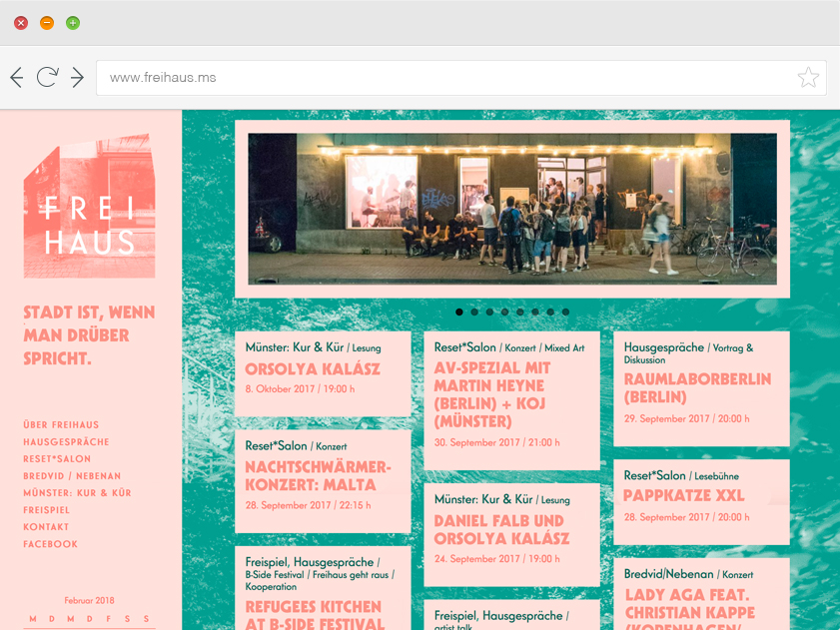The image size is (840, 630).
Task: Select the first carousel dot
Action: [459, 313]
